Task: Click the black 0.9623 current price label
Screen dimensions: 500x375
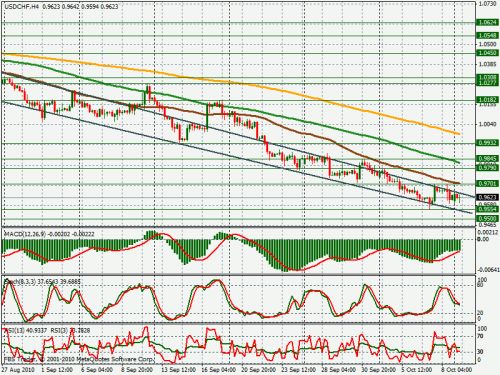Action: tap(487, 197)
